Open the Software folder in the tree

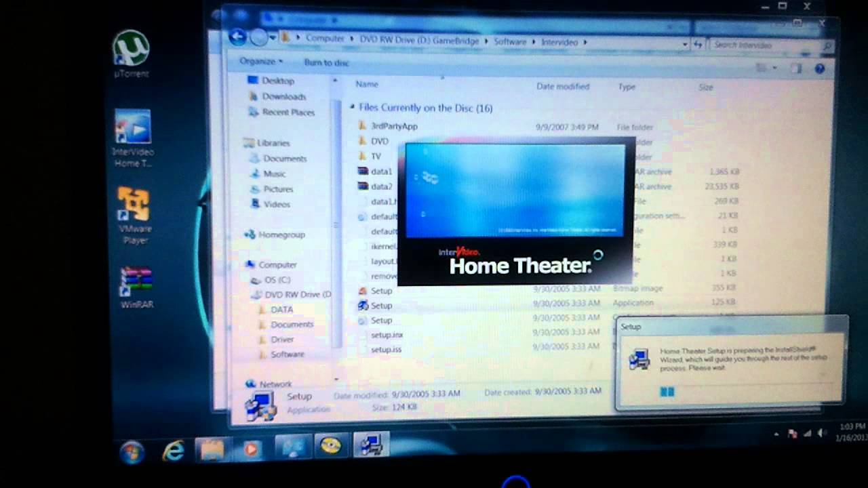(x=281, y=354)
